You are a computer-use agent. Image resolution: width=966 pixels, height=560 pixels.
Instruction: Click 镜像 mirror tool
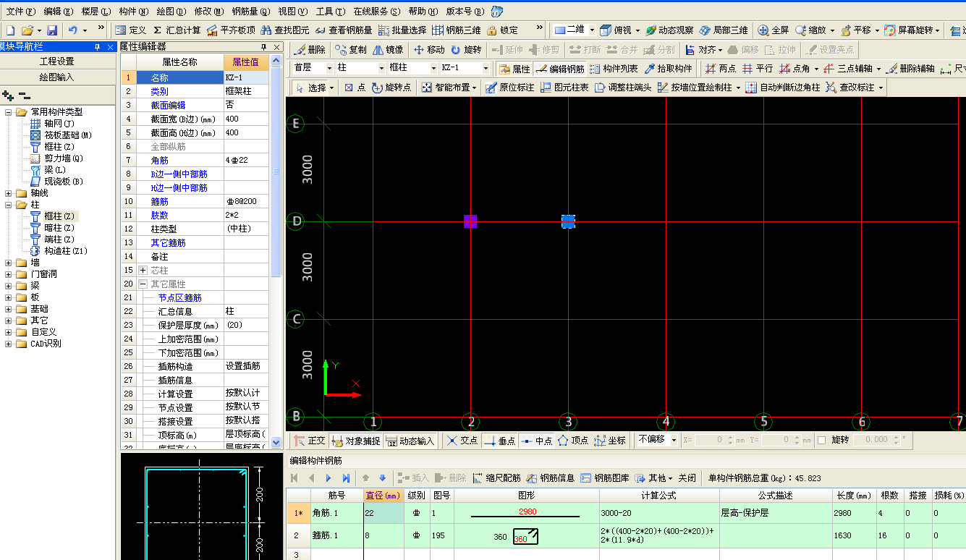[x=388, y=50]
